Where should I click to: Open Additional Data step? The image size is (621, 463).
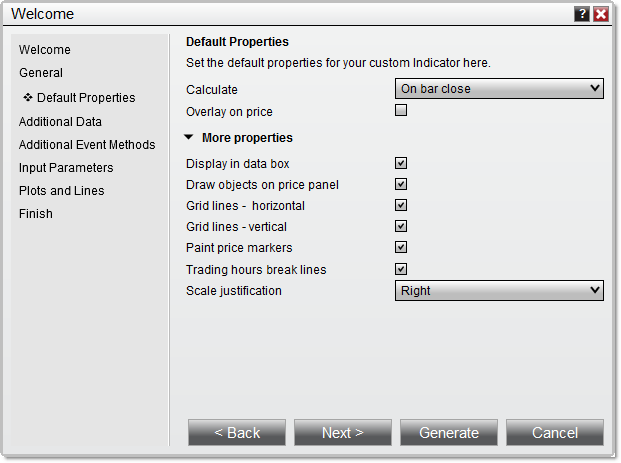point(60,122)
